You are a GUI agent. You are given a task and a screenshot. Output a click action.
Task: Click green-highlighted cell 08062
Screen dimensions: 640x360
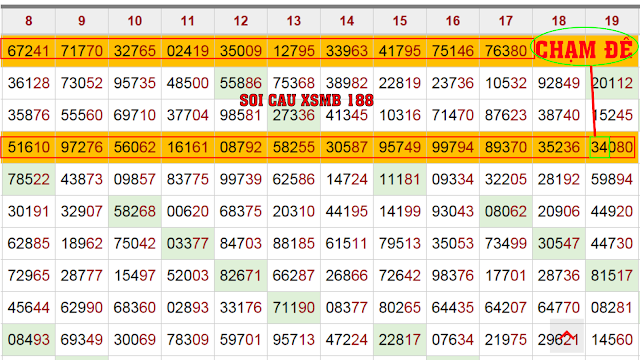tap(506, 211)
